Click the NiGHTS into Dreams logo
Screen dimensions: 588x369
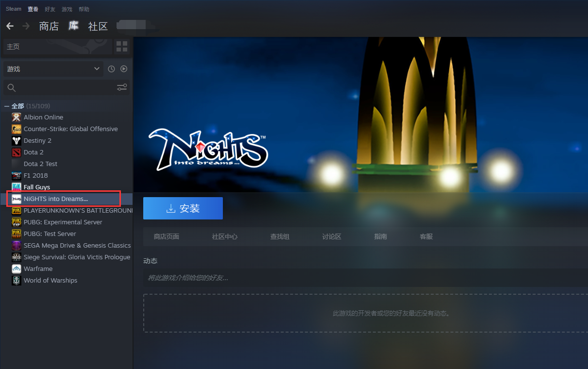(x=208, y=149)
